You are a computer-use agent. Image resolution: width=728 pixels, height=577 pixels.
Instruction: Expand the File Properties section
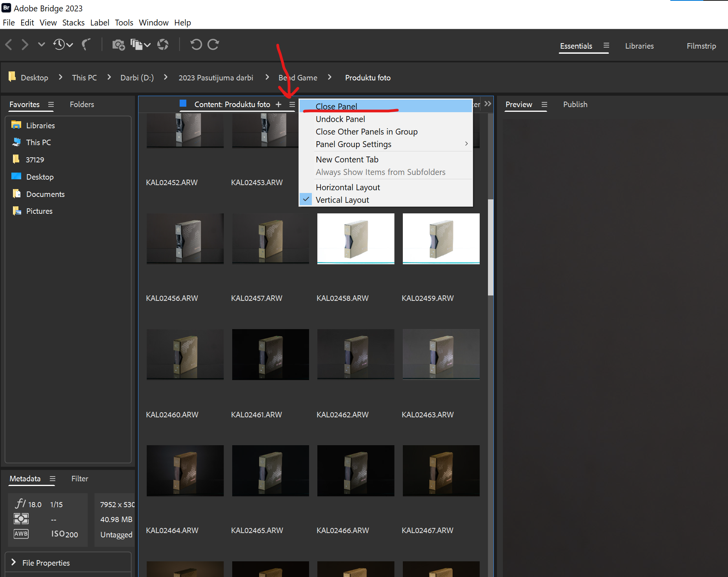tap(14, 562)
